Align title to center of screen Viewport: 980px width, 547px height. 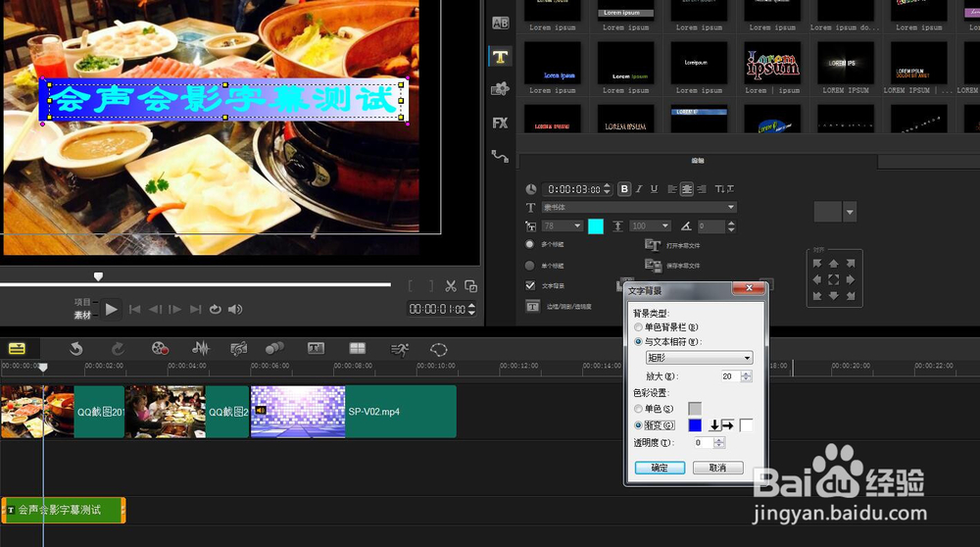pos(834,279)
